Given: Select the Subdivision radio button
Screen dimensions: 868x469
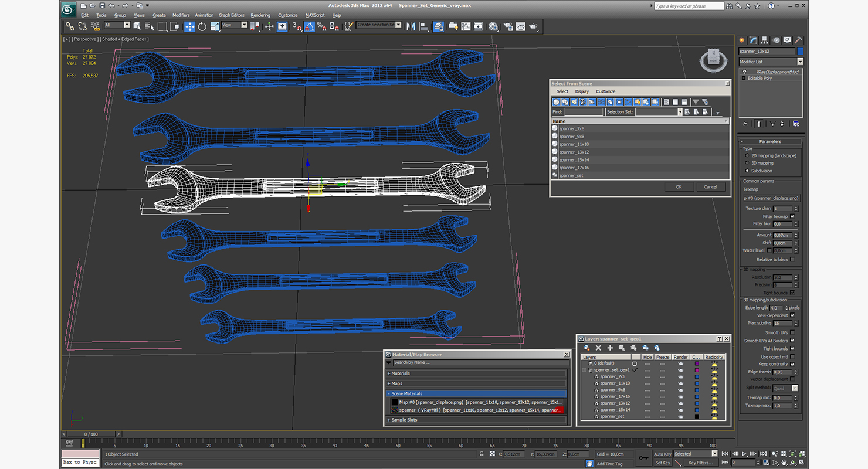Looking at the screenshot, I should point(747,171).
